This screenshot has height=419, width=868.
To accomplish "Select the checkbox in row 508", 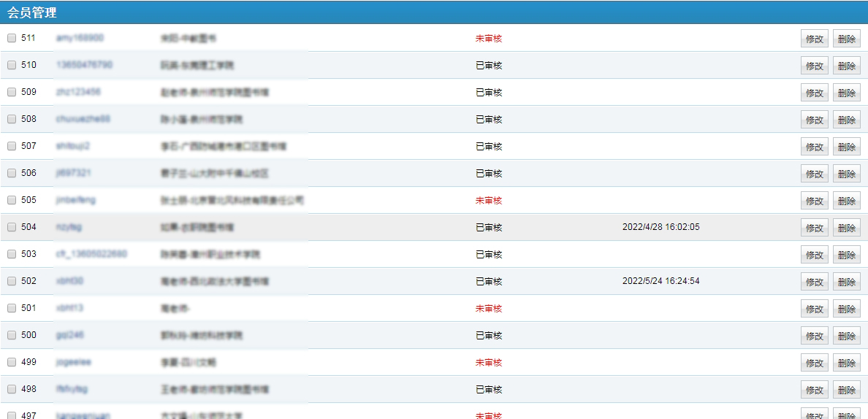I will [12, 119].
